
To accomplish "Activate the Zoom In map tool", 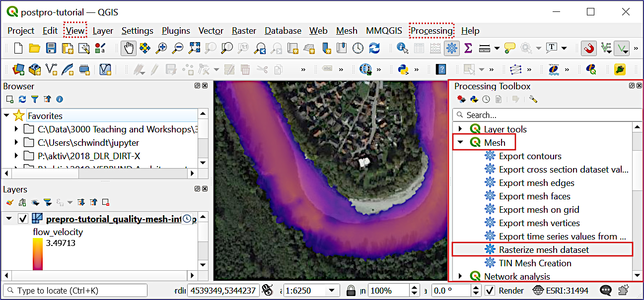I will (161, 48).
